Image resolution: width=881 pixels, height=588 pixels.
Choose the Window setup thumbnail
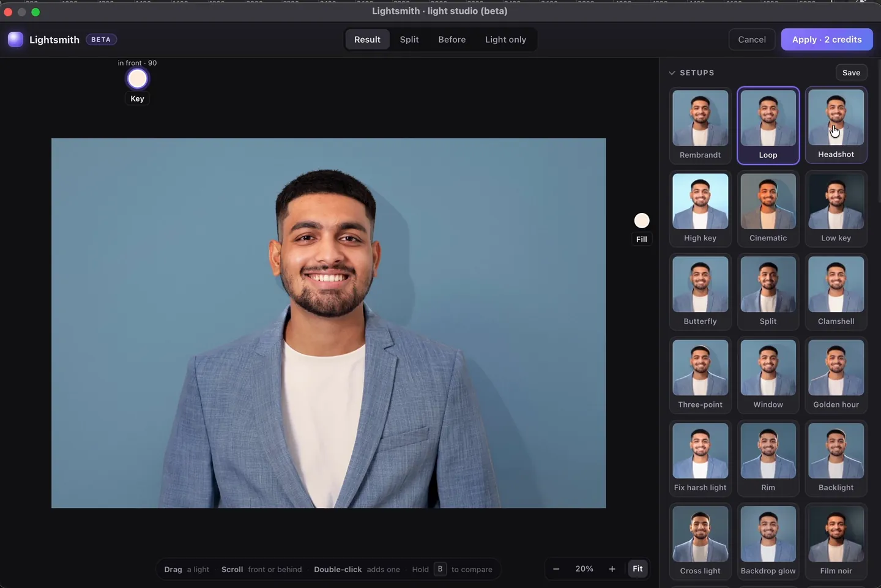point(768,375)
